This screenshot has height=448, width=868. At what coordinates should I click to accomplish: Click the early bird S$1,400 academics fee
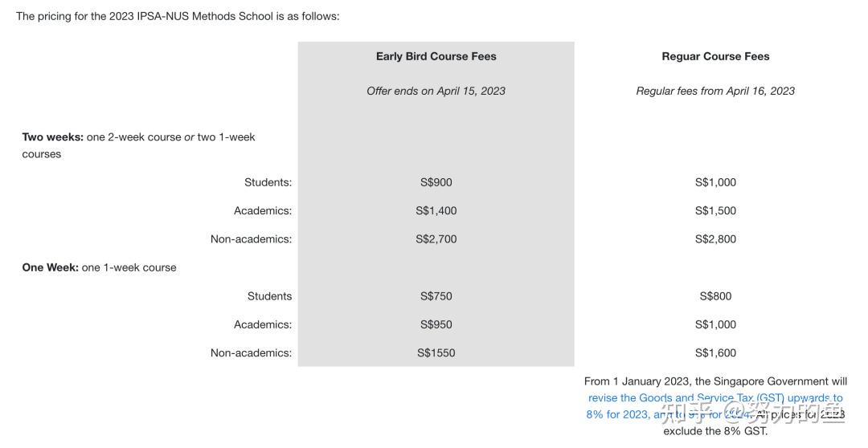click(436, 210)
